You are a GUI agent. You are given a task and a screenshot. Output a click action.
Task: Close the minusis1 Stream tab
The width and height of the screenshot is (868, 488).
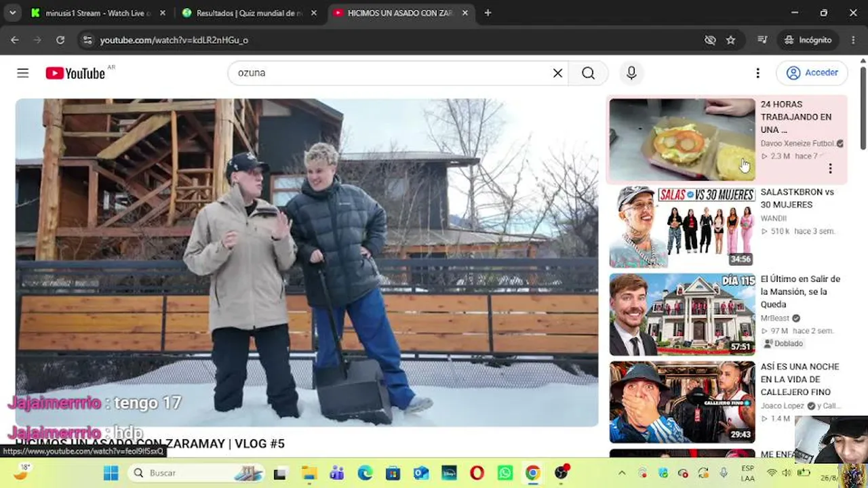tap(163, 13)
